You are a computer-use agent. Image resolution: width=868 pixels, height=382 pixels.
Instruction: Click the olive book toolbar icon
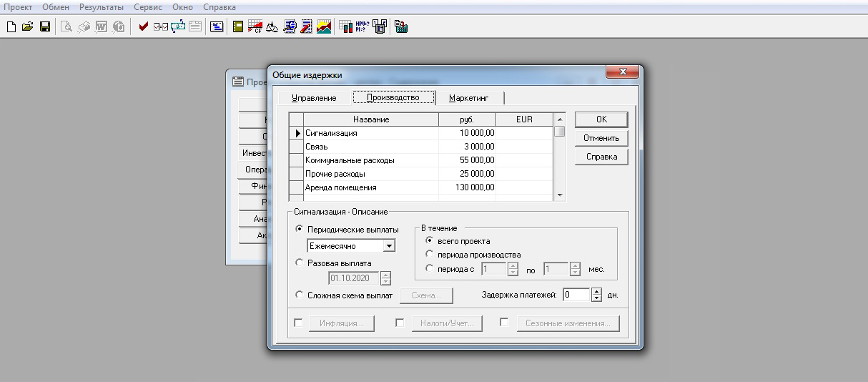pyautogui.click(x=239, y=26)
